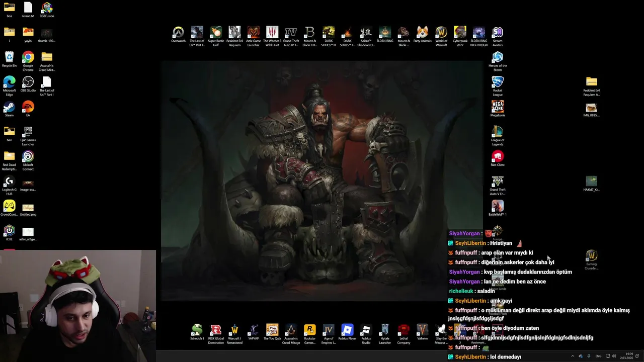Select the RGBFusion icon
This screenshot has height=362, width=644.
47,10
